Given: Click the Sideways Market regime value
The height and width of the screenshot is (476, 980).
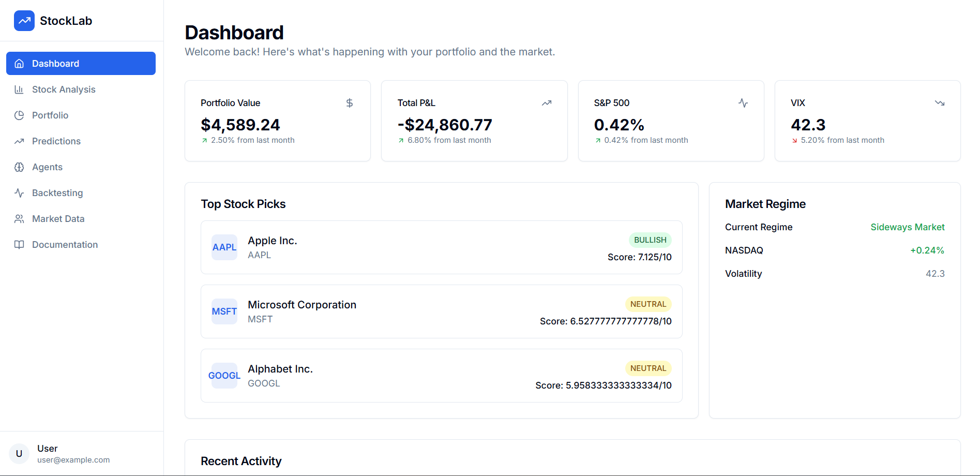Looking at the screenshot, I should 908,227.
